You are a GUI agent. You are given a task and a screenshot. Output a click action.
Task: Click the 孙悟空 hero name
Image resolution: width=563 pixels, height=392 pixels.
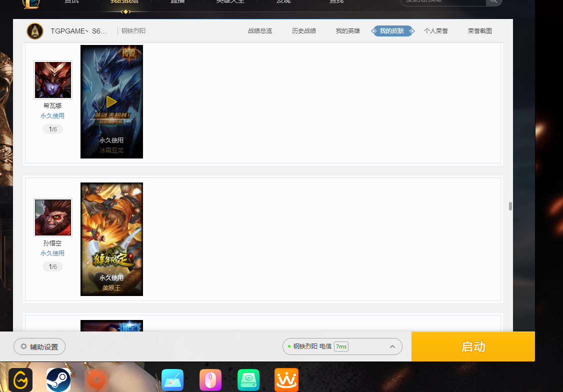pyautogui.click(x=52, y=243)
